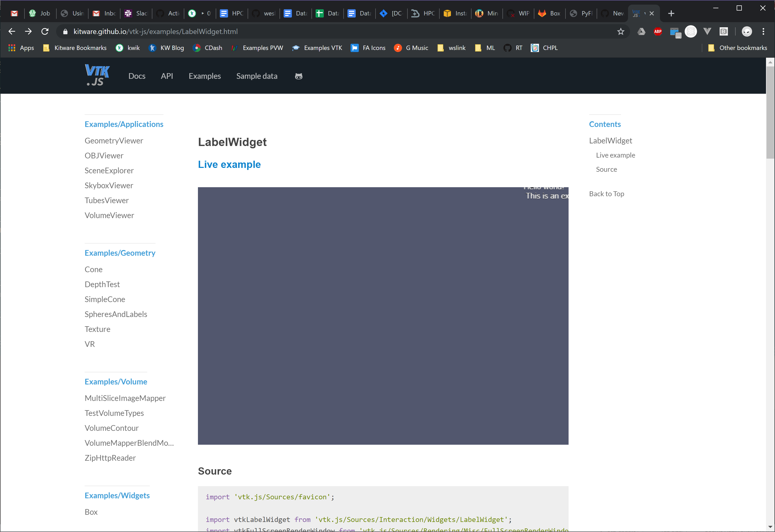Open the AdBlock Plus extension icon

[658, 31]
